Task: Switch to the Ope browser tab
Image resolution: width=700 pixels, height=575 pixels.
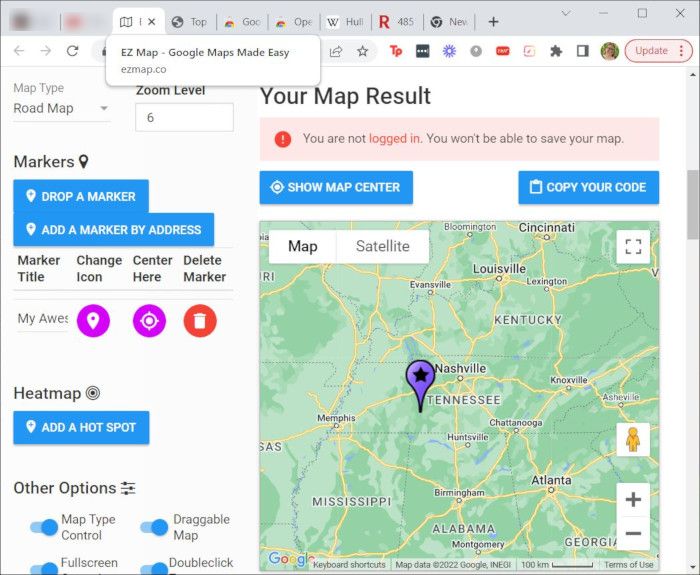Action: click(x=294, y=21)
